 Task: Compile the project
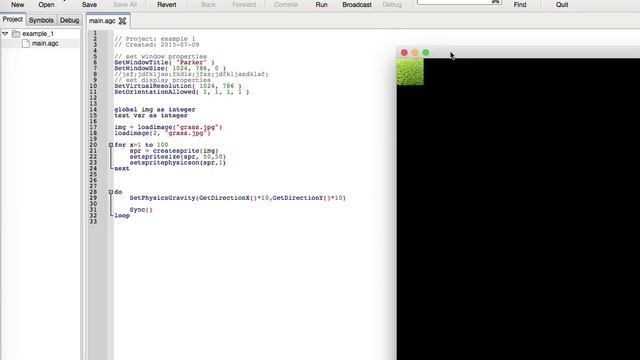[x=286, y=4]
